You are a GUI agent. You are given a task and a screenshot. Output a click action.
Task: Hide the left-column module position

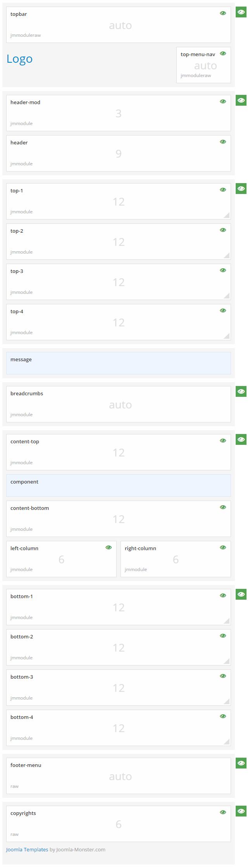click(109, 547)
